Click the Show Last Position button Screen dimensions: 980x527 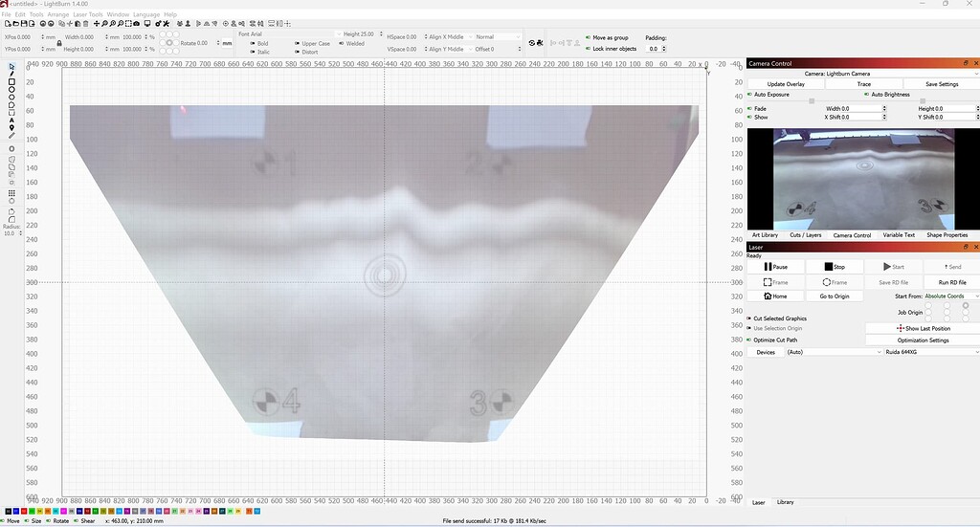tap(924, 328)
